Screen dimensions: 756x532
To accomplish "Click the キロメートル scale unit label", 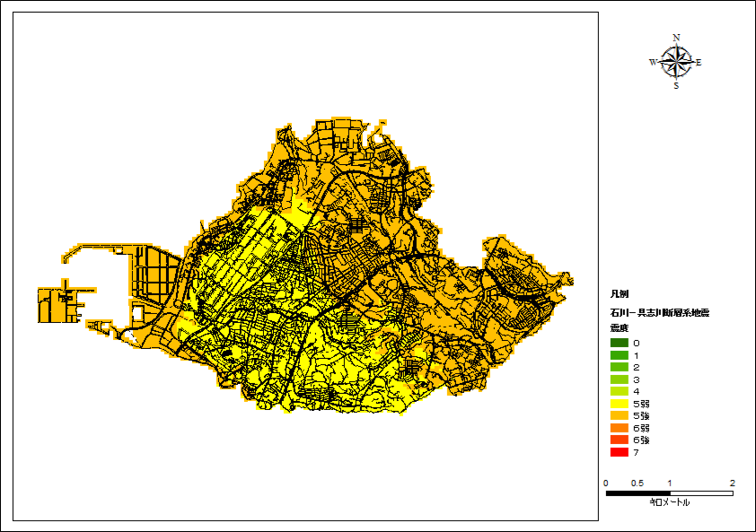I will click(670, 502).
